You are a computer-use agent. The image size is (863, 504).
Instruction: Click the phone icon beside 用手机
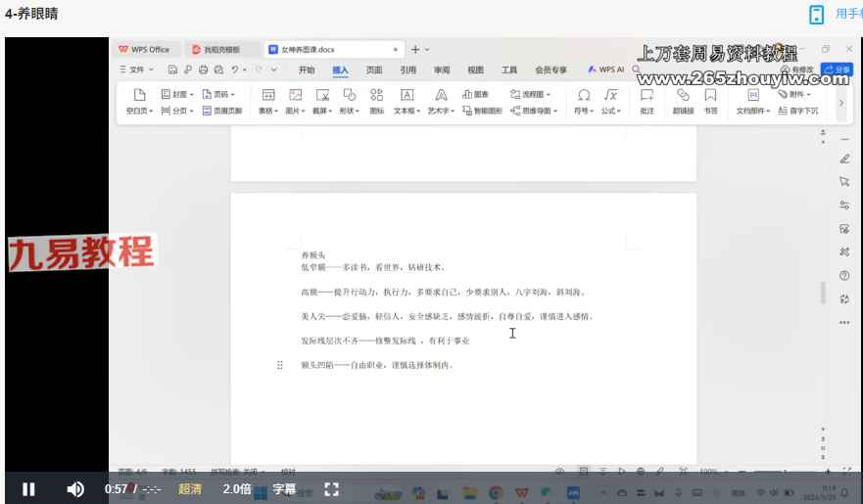pyautogui.click(x=816, y=15)
